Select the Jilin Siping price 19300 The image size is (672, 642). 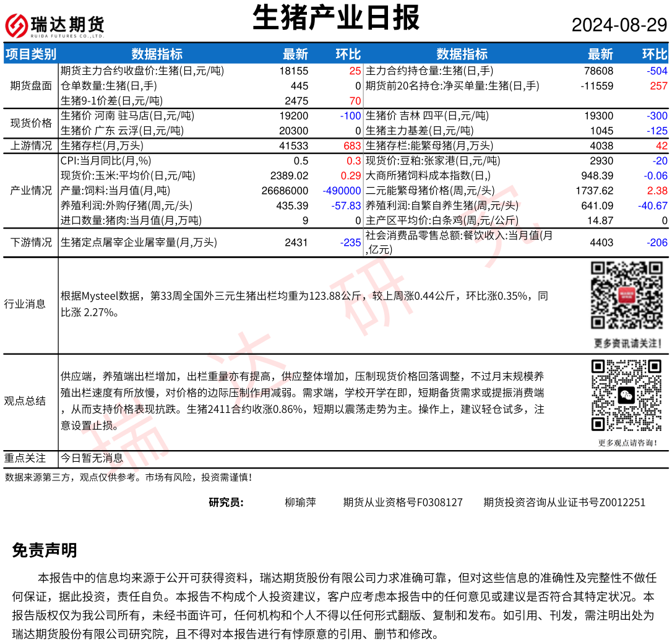[x=599, y=116]
